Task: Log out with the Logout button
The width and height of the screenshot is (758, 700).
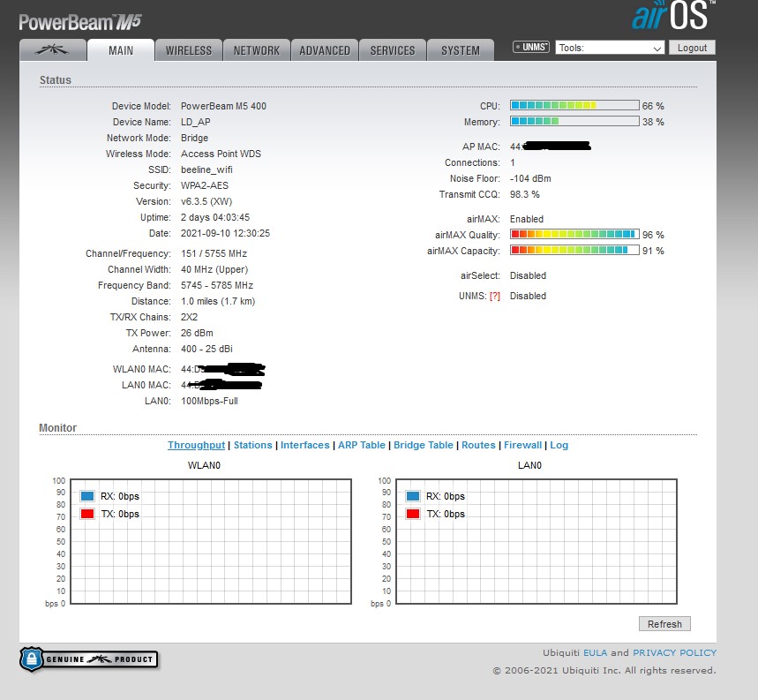Action: 692,48
